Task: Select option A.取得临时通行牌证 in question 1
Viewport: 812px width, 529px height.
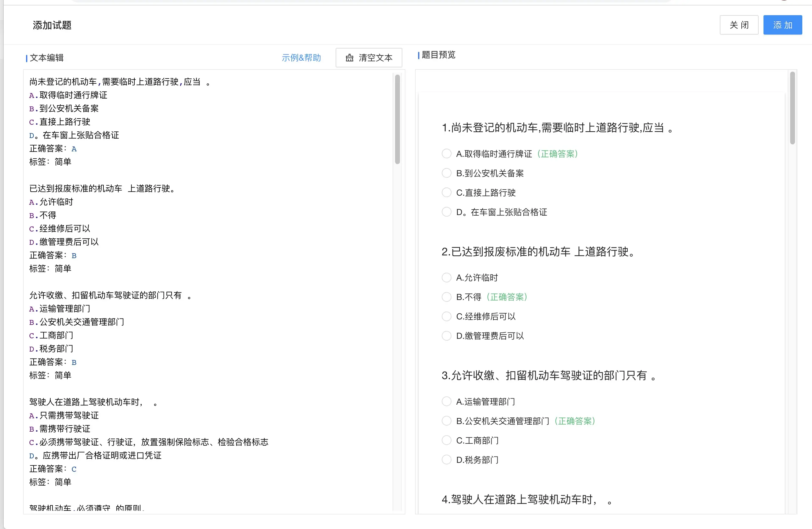Action: (x=446, y=153)
